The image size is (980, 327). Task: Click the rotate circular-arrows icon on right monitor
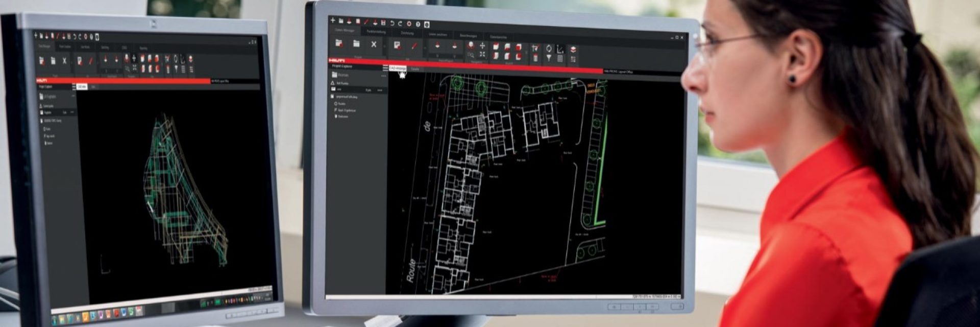(549, 49)
